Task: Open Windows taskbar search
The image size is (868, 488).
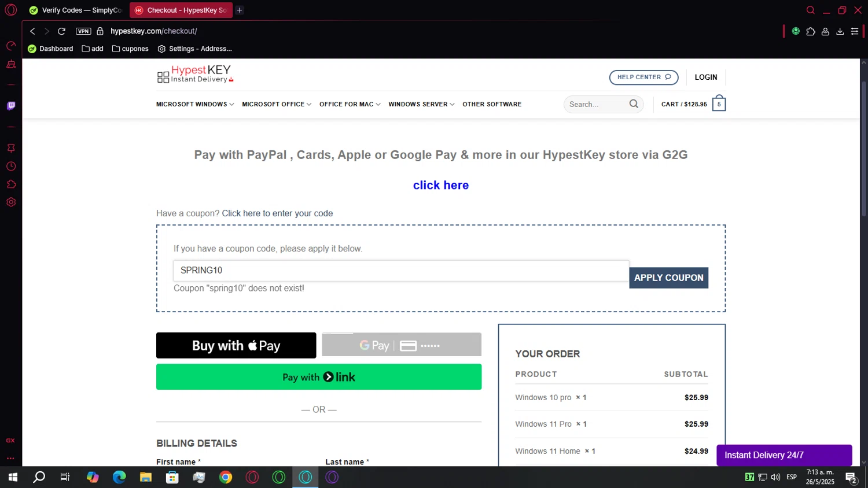Action: pyautogui.click(x=39, y=477)
